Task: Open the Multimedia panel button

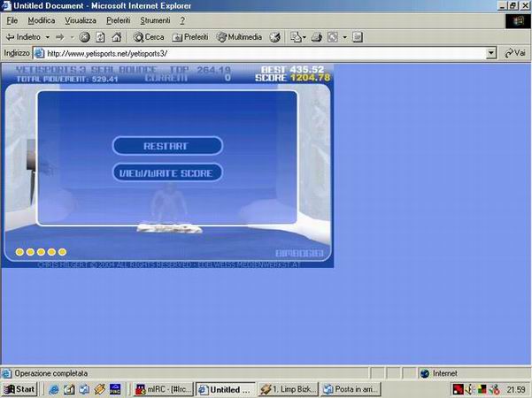Action: tap(239, 37)
